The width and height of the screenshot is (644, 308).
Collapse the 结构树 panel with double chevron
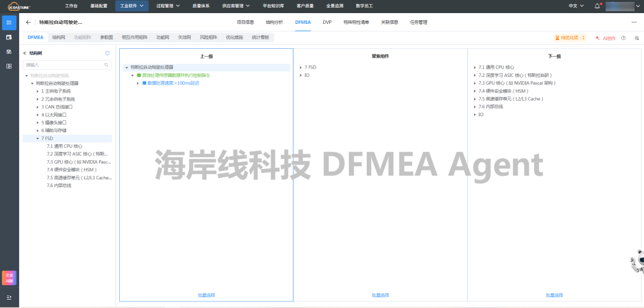[24, 53]
